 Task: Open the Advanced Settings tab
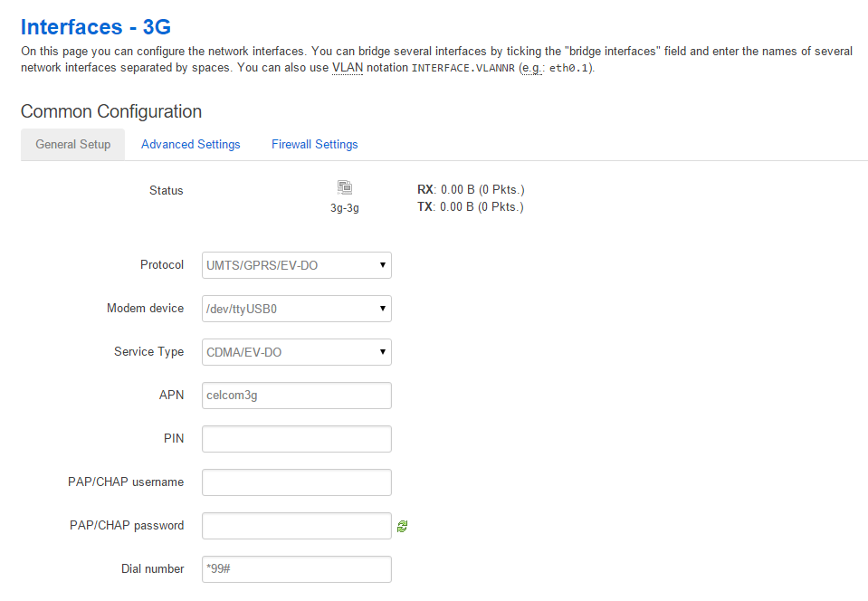pyautogui.click(x=191, y=145)
